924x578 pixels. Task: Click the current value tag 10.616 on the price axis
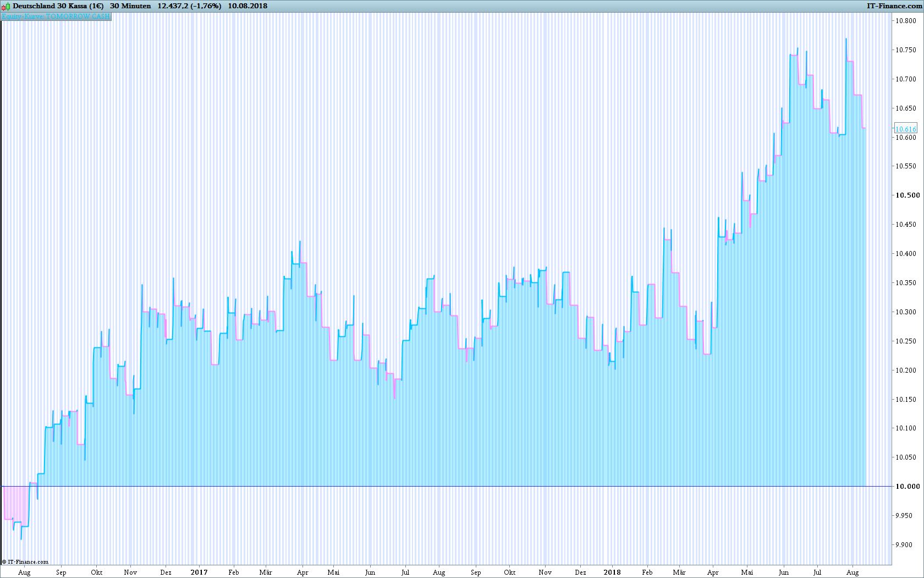(x=906, y=129)
